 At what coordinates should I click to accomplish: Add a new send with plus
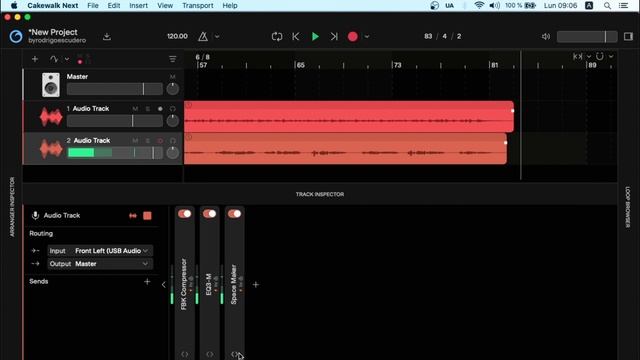coord(147,282)
